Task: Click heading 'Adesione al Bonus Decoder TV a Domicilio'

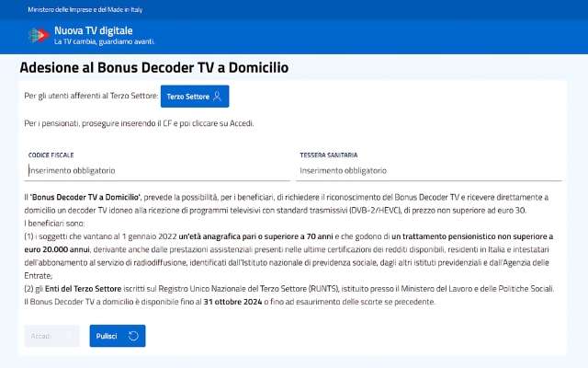Action: pos(154,67)
